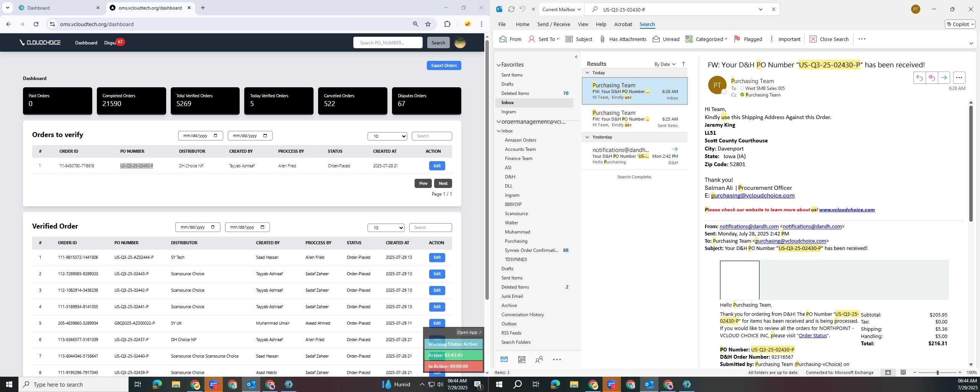Click the Outlook Send/Receive sync icon
This screenshot has height=392, width=980.
[511, 9]
